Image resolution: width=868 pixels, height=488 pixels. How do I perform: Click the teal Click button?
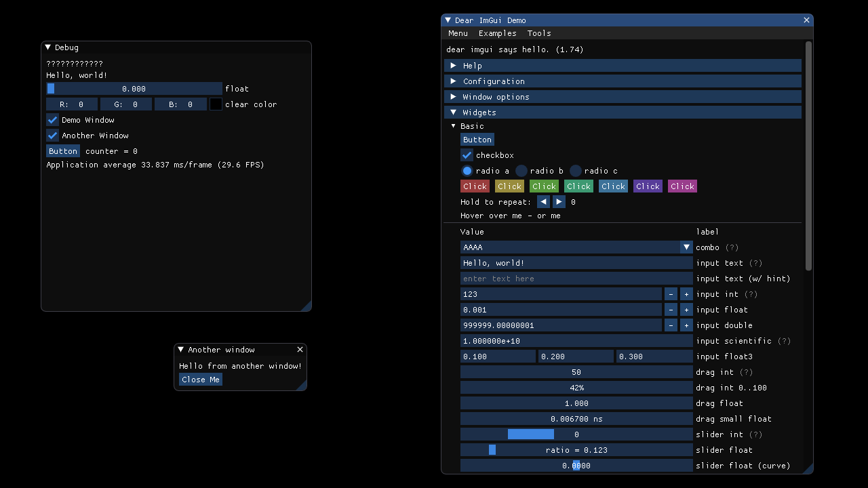pyautogui.click(x=578, y=186)
